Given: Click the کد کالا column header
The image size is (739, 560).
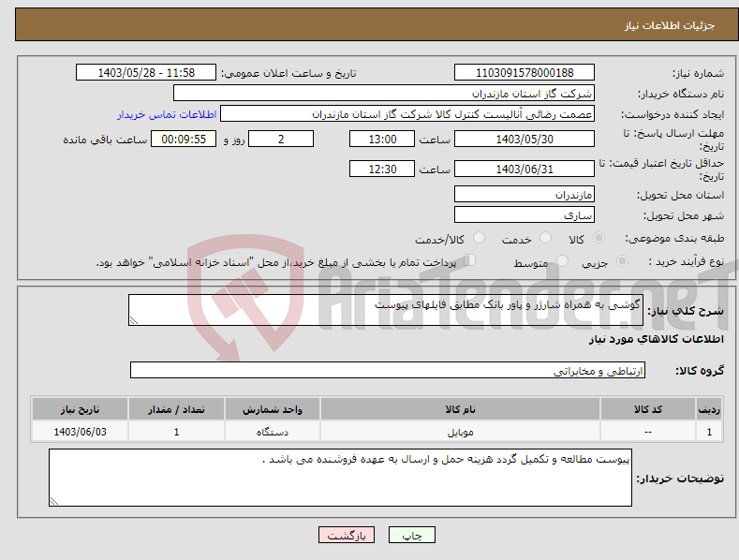Looking at the screenshot, I should click(x=648, y=409).
